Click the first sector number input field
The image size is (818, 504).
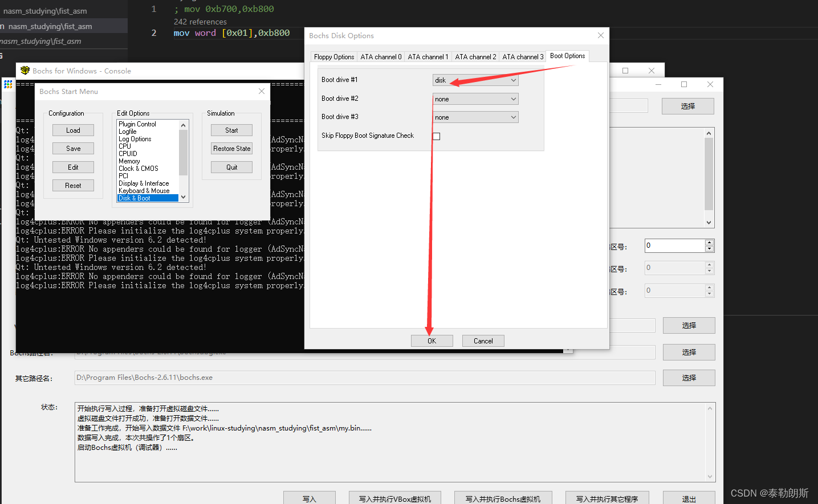click(x=675, y=245)
